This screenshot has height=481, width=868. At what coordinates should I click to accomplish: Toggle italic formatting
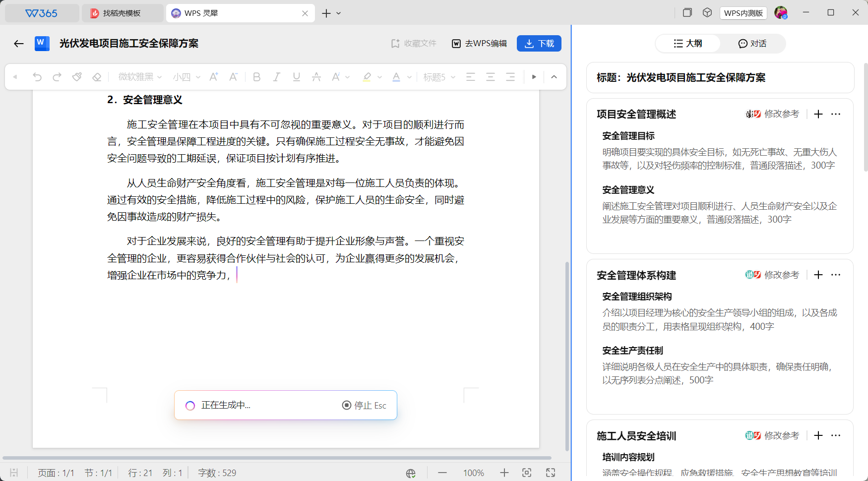click(276, 77)
